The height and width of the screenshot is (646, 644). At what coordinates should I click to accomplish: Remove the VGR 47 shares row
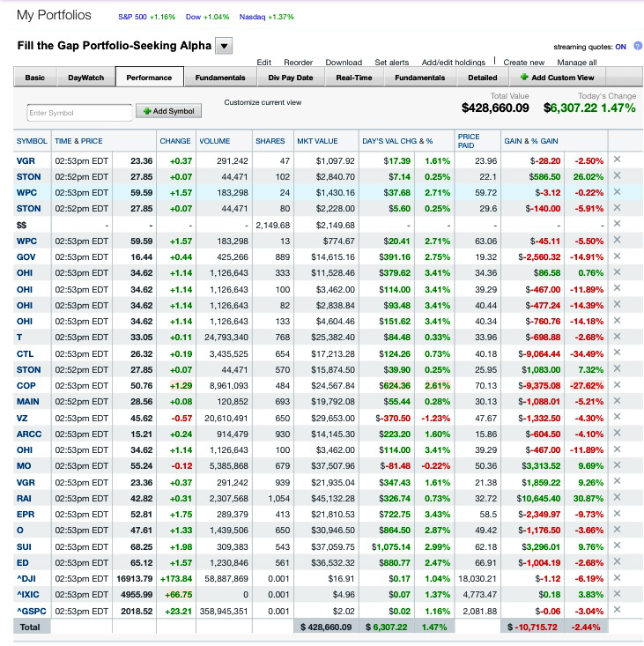click(x=617, y=160)
